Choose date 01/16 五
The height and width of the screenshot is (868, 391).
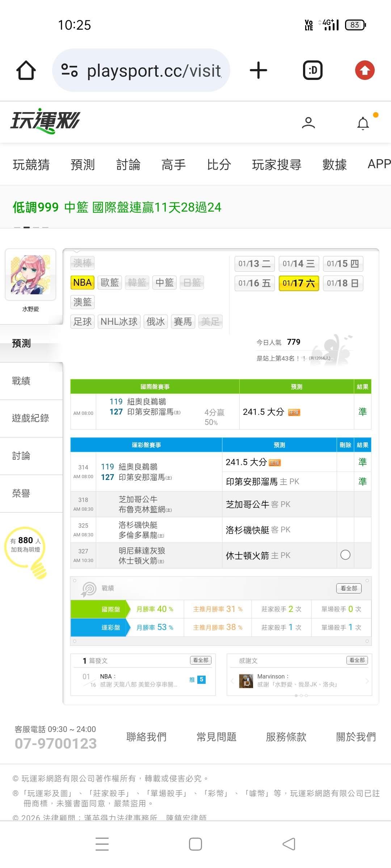click(x=255, y=283)
